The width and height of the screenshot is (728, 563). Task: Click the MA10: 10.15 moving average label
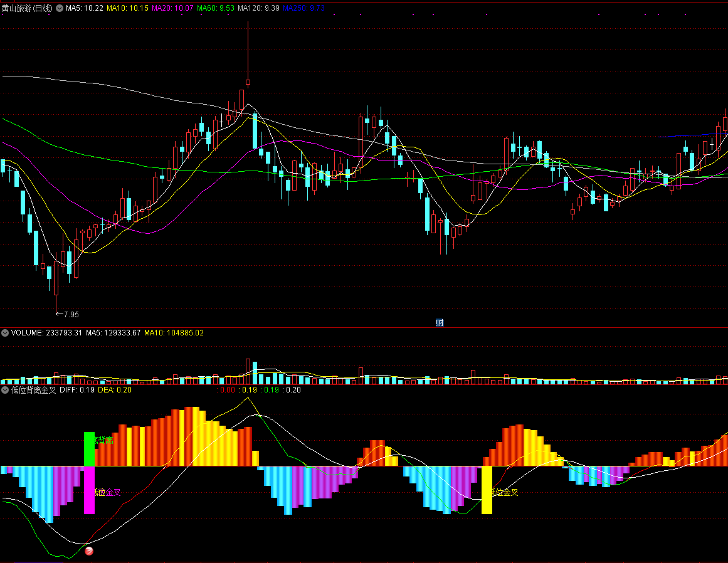[x=128, y=8]
